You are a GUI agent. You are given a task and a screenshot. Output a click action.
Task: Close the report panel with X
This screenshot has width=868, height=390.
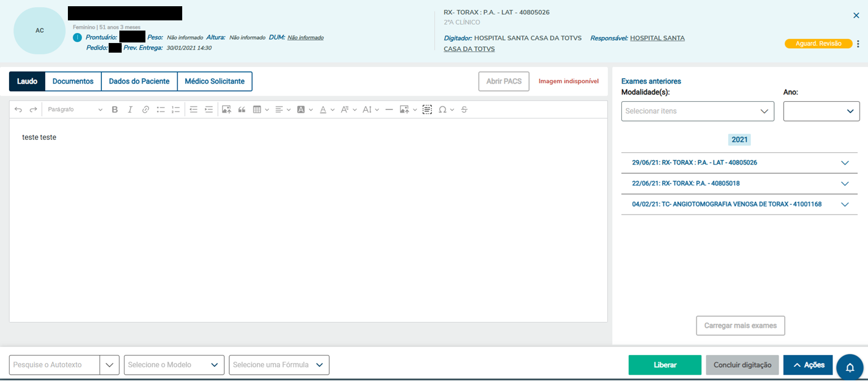[x=856, y=16]
